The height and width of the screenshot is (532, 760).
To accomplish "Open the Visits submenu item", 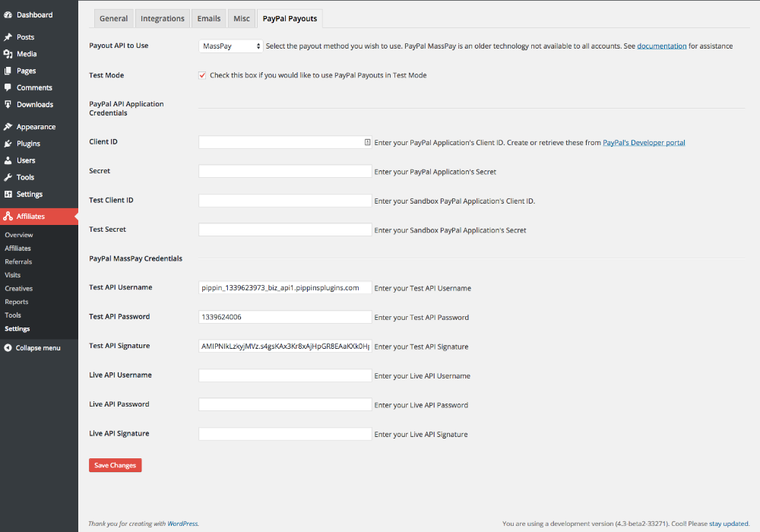I will click(13, 275).
